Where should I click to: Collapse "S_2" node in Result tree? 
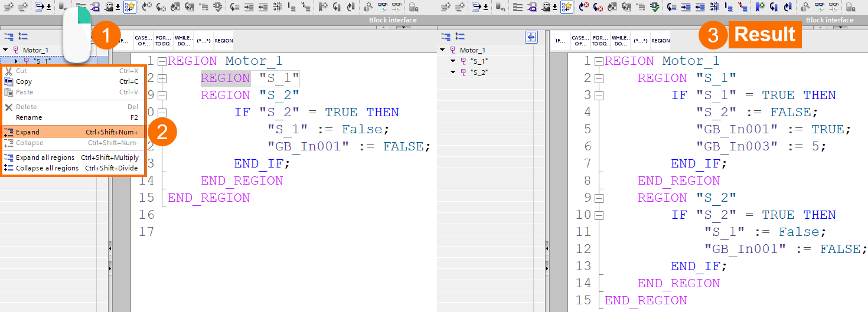point(453,72)
